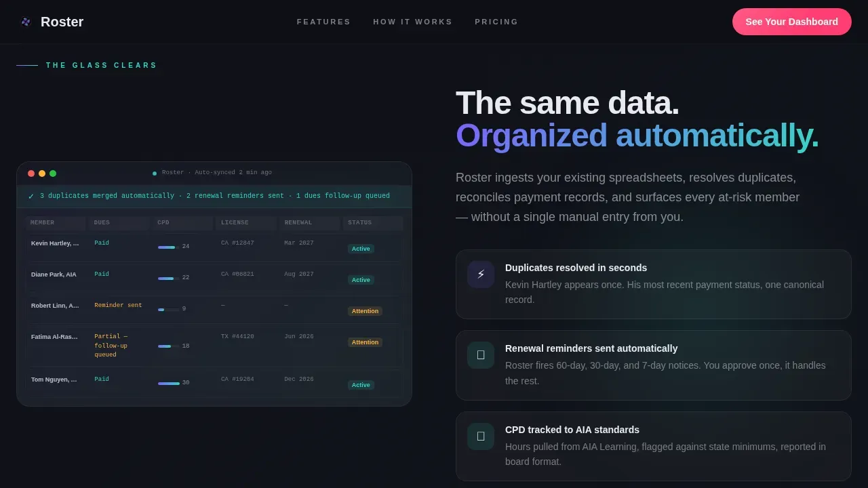This screenshot has width=868, height=488.
Task: Click license TX #44120 cell
Action: tap(237, 337)
